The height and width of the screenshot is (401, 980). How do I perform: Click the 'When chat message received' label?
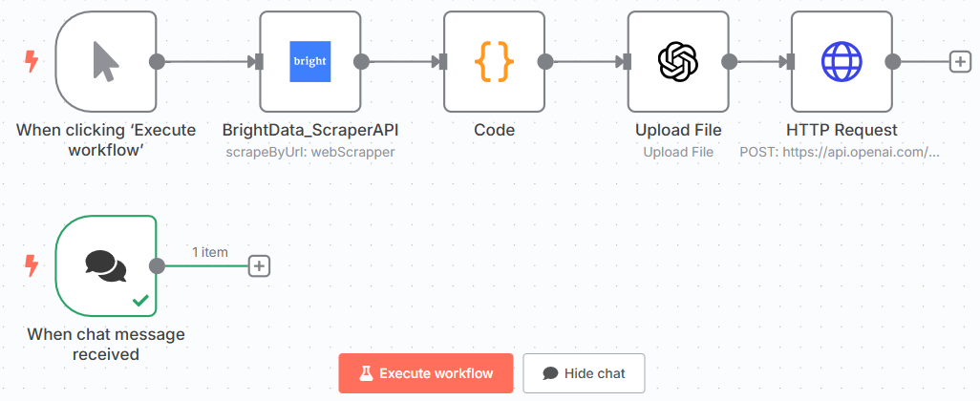click(106, 344)
